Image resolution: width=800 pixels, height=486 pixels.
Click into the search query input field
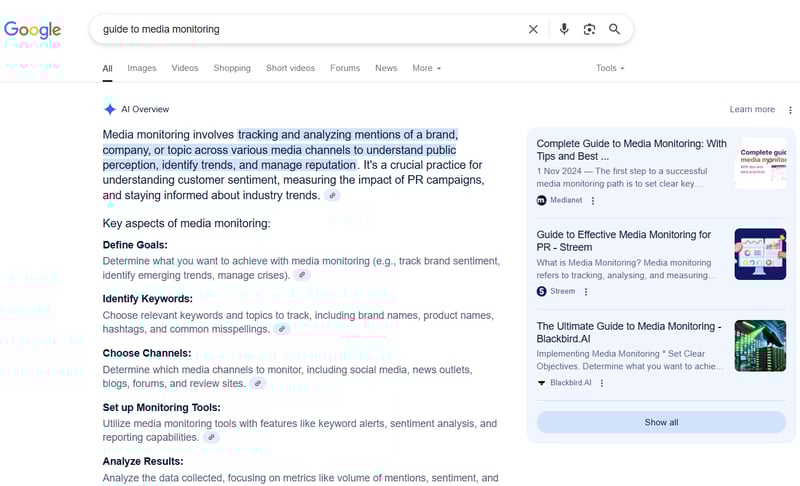click(300, 29)
